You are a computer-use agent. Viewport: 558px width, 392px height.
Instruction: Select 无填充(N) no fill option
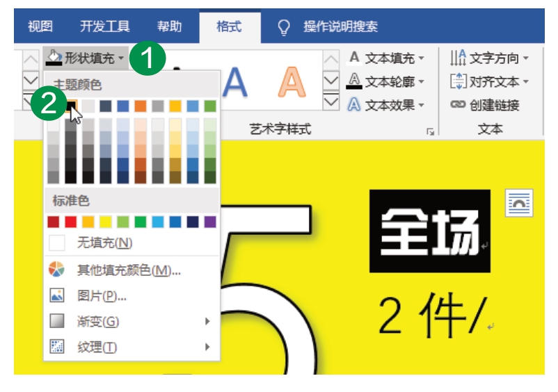click(x=131, y=243)
